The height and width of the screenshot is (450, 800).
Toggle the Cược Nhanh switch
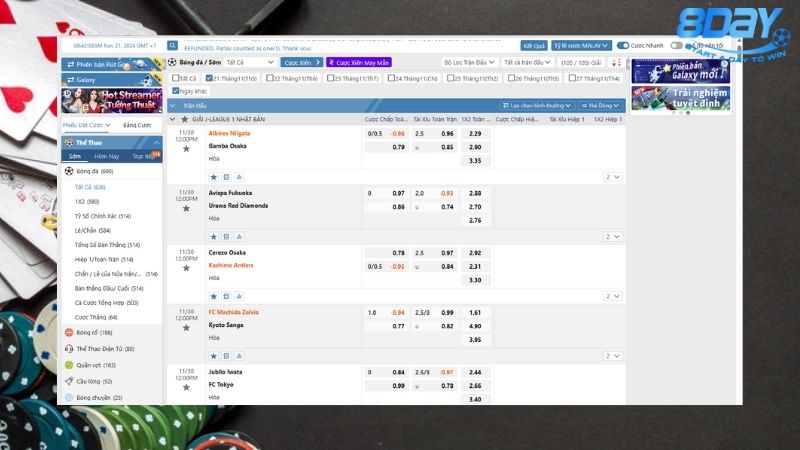(x=622, y=45)
